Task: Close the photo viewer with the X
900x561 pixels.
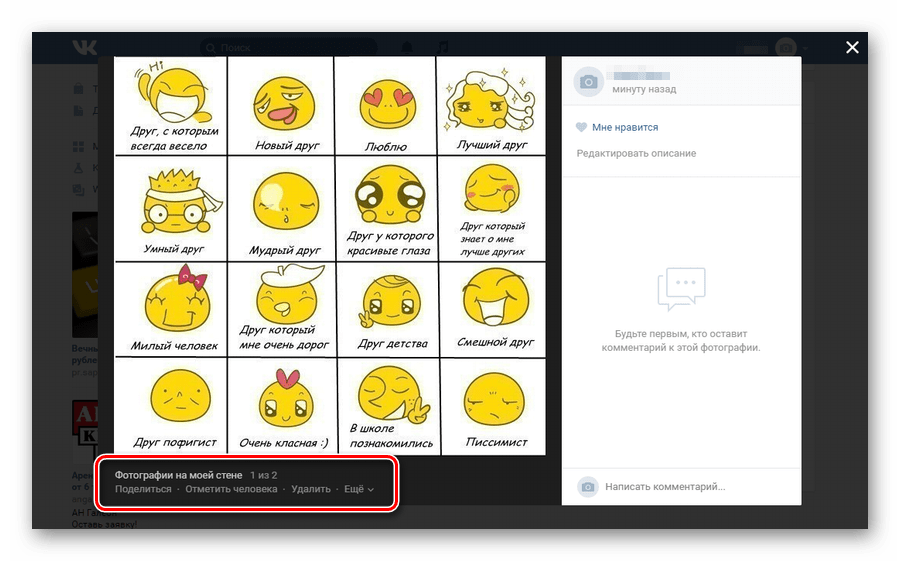Action: 852,47
